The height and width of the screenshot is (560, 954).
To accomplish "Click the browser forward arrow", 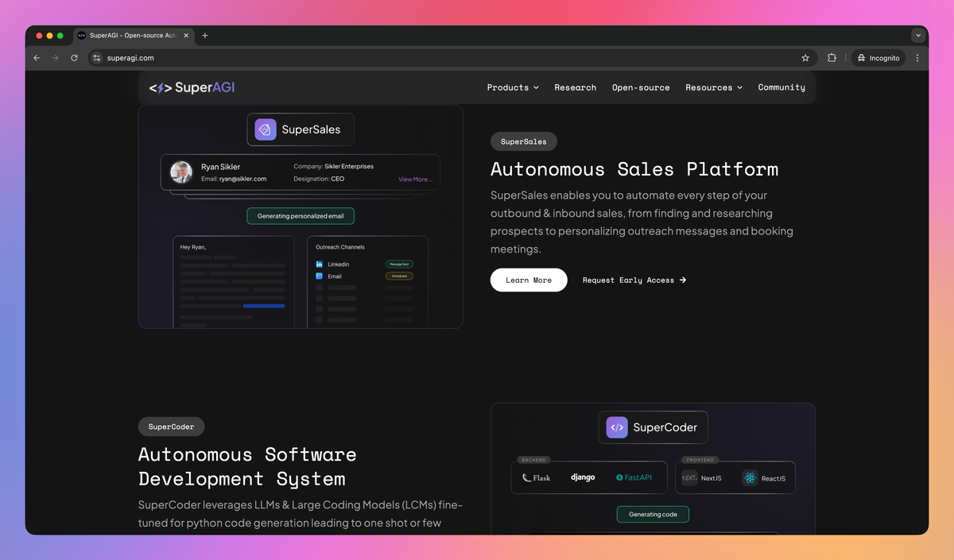I will point(56,58).
